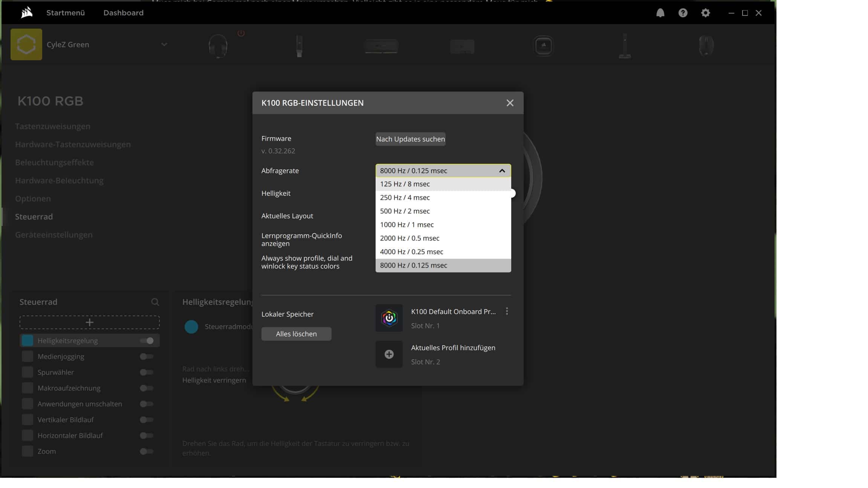Enable Anwendungen umschalten switch
This screenshot has width=868, height=488.
[x=147, y=404]
